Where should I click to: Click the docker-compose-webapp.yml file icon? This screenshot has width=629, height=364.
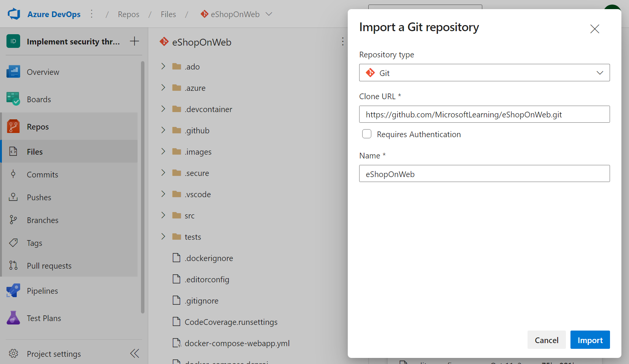(177, 343)
